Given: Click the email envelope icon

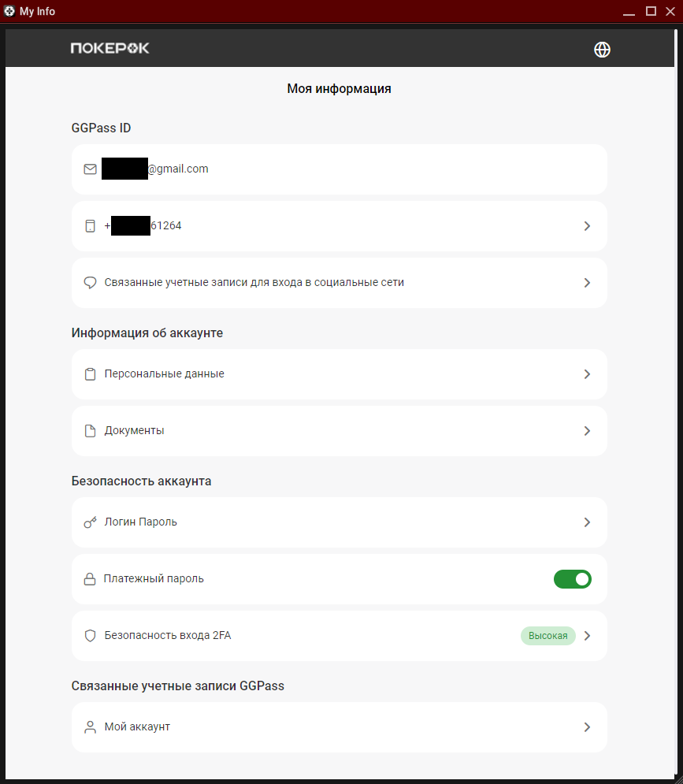Looking at the screenshot, I should click(x=90, y=169).
